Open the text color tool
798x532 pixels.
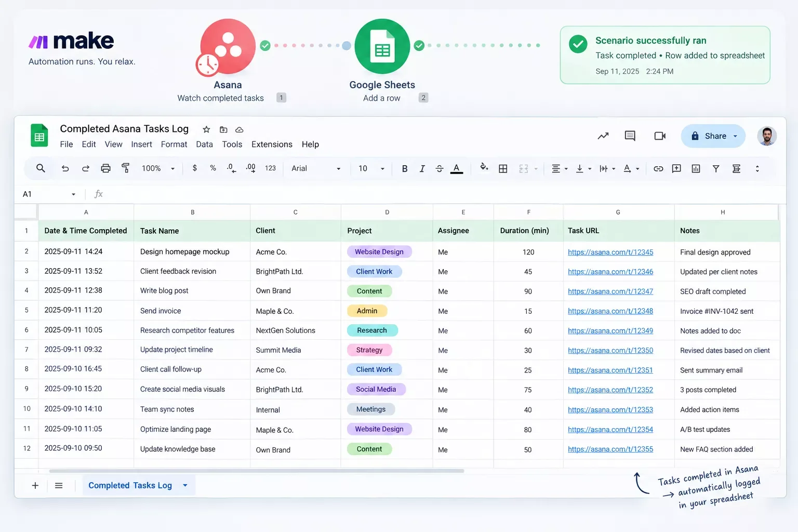click(457, 168)
